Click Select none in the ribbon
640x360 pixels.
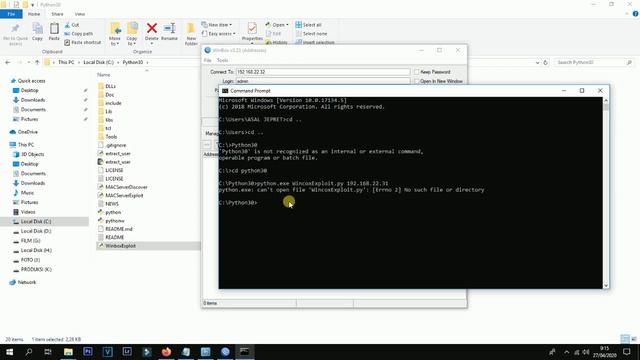click(x=311, y=33)
